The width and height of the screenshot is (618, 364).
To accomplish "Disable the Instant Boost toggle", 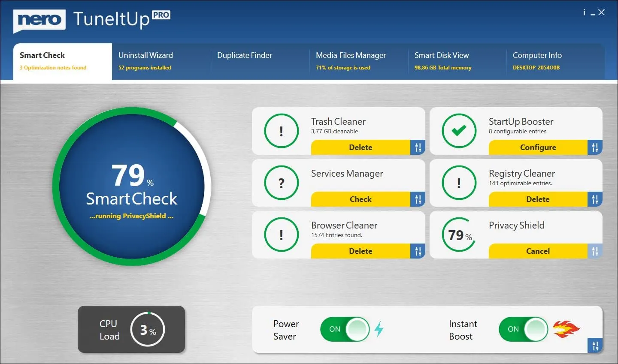I will [523, 329].
